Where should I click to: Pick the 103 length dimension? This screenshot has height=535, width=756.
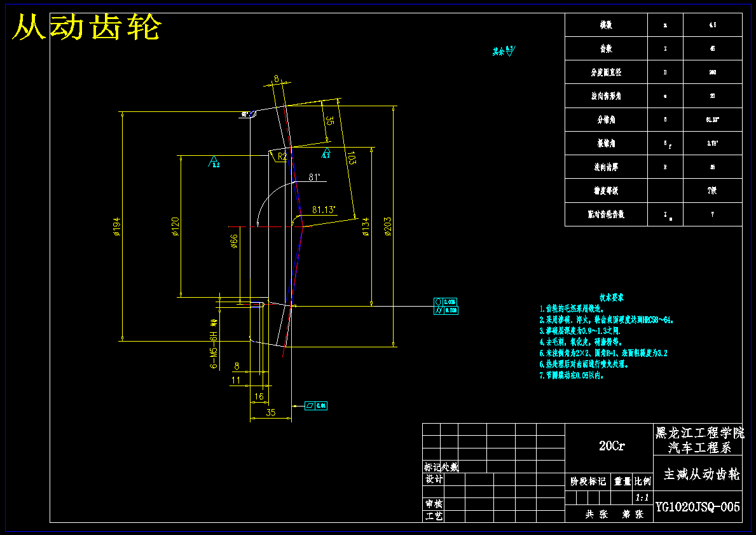tap(352, 158)
